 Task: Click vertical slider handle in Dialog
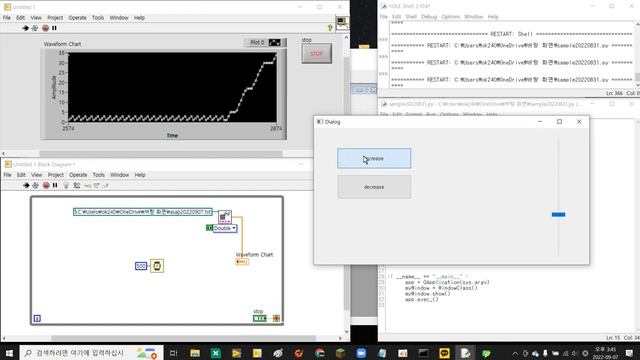(x=558, y=214)
